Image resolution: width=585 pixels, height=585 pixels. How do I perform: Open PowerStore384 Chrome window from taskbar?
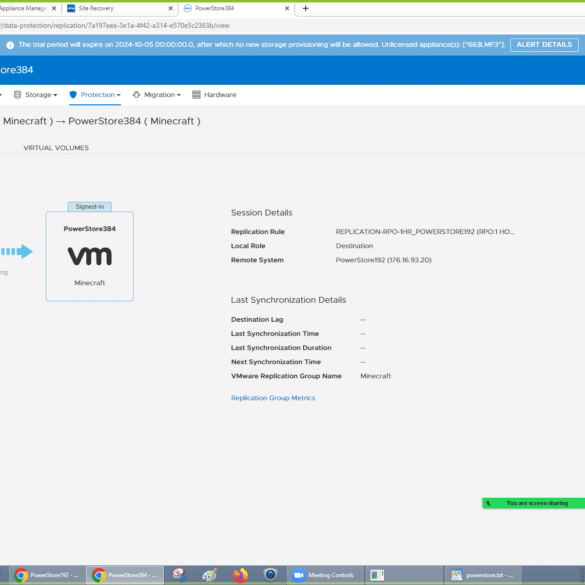[x=125, y=575]
